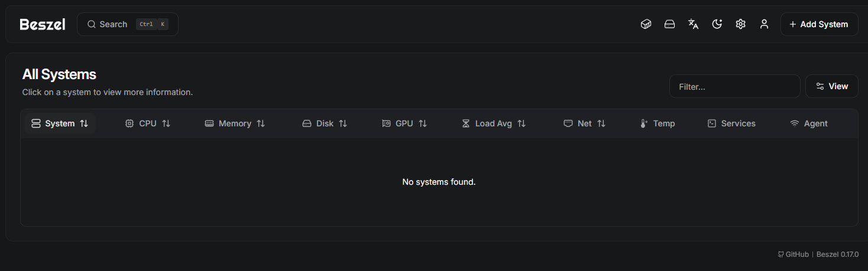Sort by Disk column header
This screenshot has height=271, width=868.
[x=325, y=123]
